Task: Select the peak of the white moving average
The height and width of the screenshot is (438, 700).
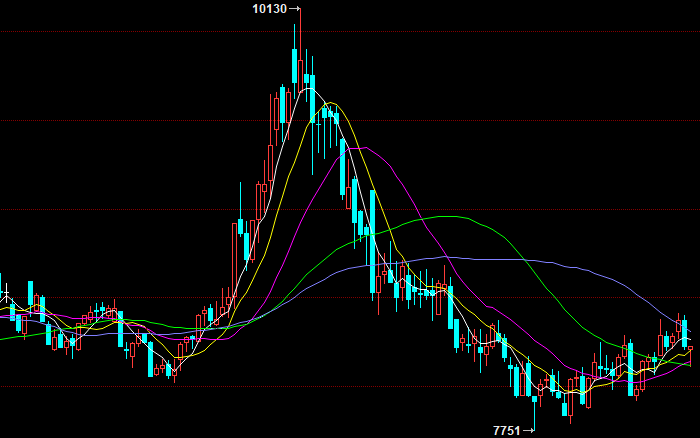Action: tap(311, 90)
